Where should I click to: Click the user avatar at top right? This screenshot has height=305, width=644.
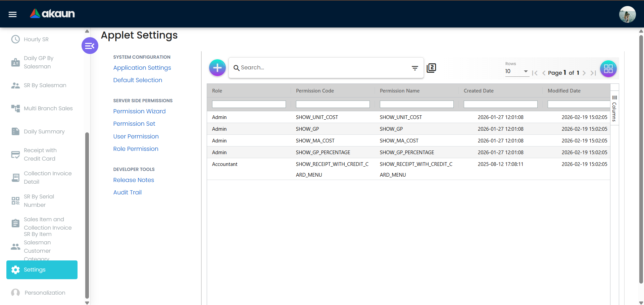(x=627, y=14)
